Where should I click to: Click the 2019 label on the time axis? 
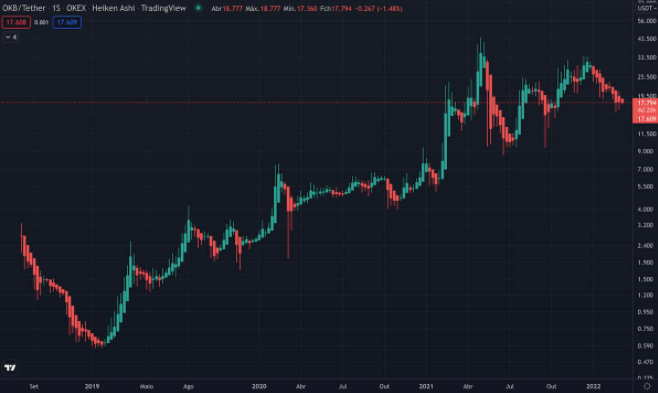click(92, 386)
